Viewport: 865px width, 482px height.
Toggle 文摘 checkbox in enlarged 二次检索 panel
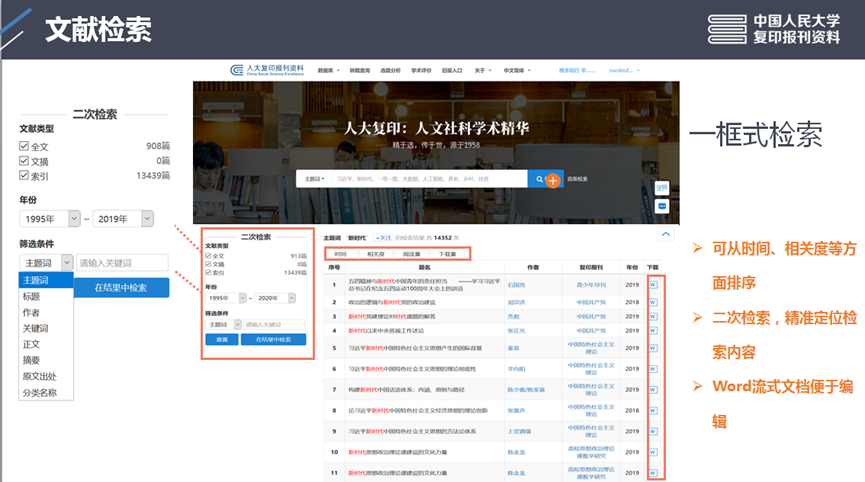[x=24, y=160]
